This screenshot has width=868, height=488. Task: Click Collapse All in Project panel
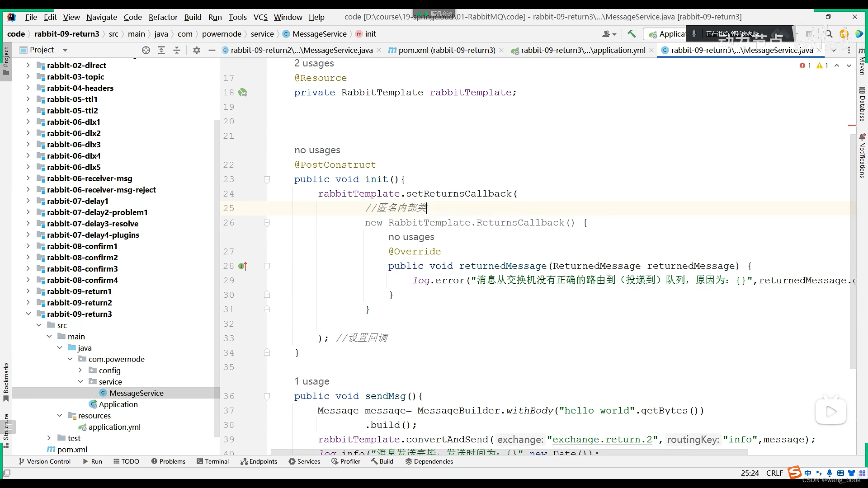point(177,50)
